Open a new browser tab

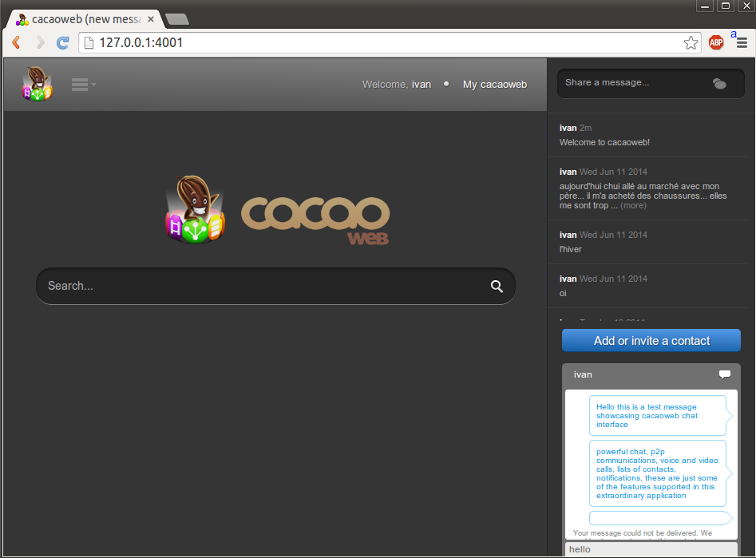pyautogui.click(x=177, y=19)
